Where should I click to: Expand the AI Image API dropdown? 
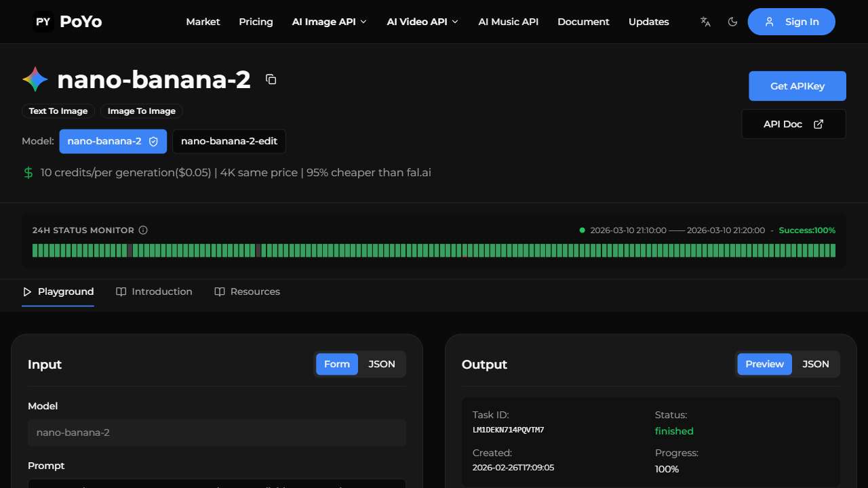(x=329, y=22)
